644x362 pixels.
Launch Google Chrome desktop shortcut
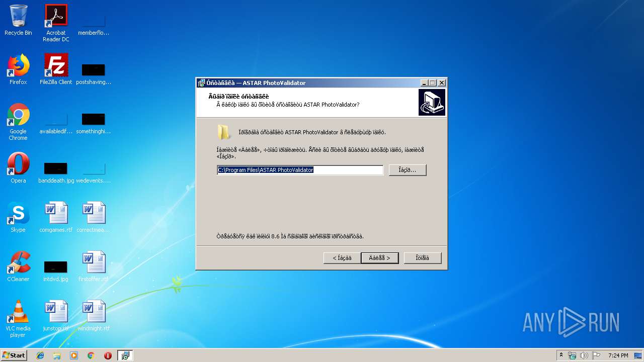click(18, 122)
